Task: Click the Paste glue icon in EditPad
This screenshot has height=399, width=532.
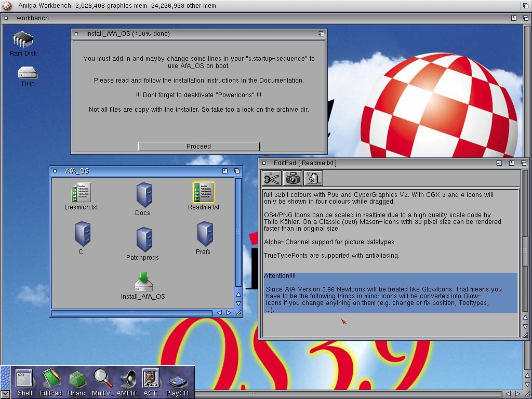Action: coord(313,178)
